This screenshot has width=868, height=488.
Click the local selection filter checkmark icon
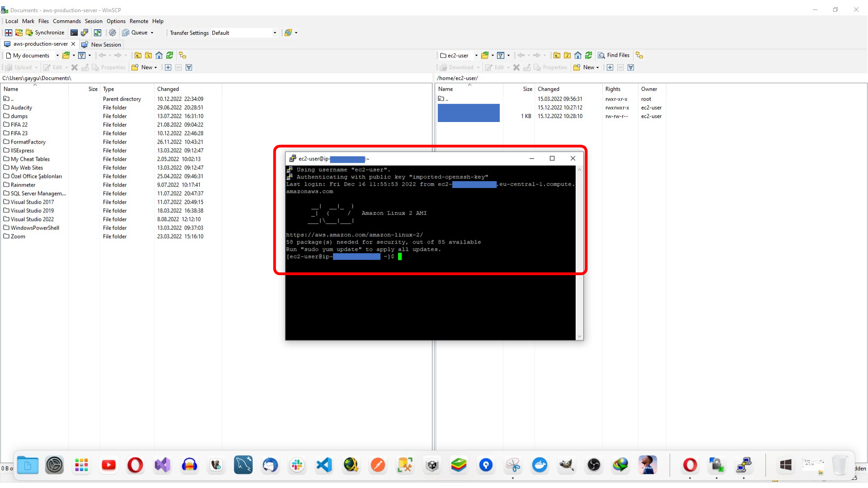189,67
